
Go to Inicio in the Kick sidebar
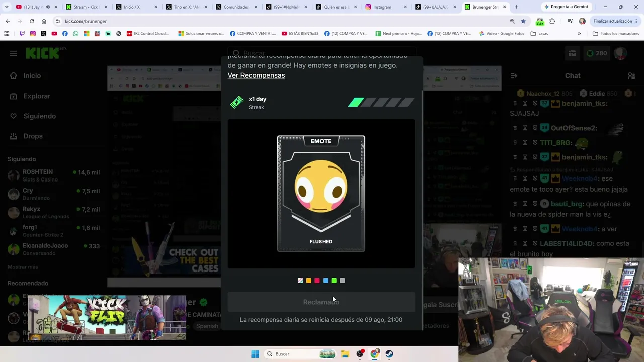tap(32, 75)
